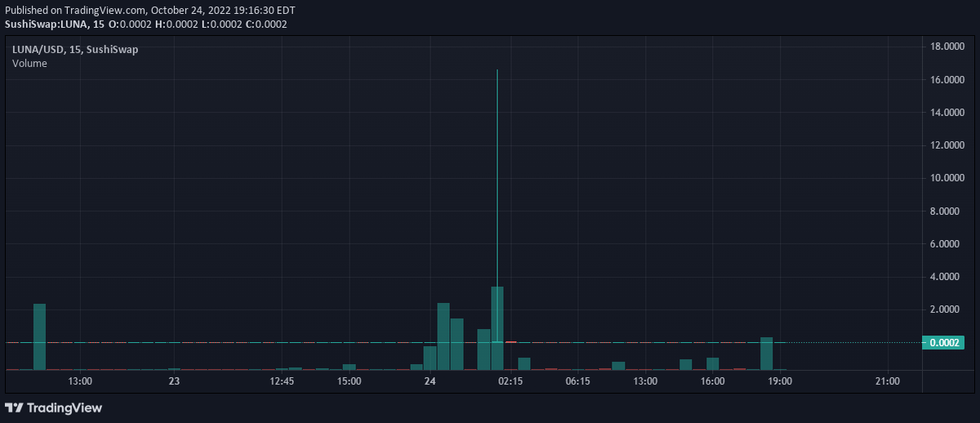Screen dimensions: 980x423
Task: Click the 16.0000 price axis label
Action: click(948, 80)
